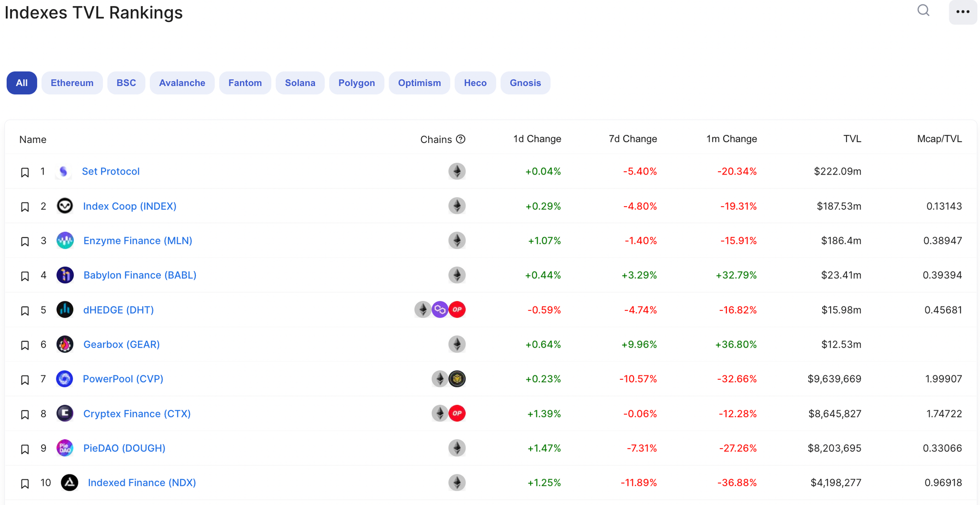This screenshot has width=980, height=505.
Task: Click Ethereum chain icon in Indexed Finance row
Action: coord(457,483)
